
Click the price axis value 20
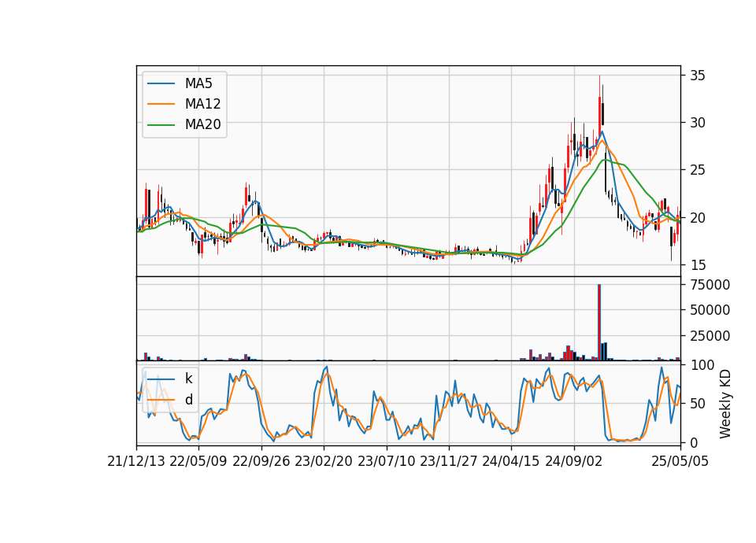coord(697,218)
